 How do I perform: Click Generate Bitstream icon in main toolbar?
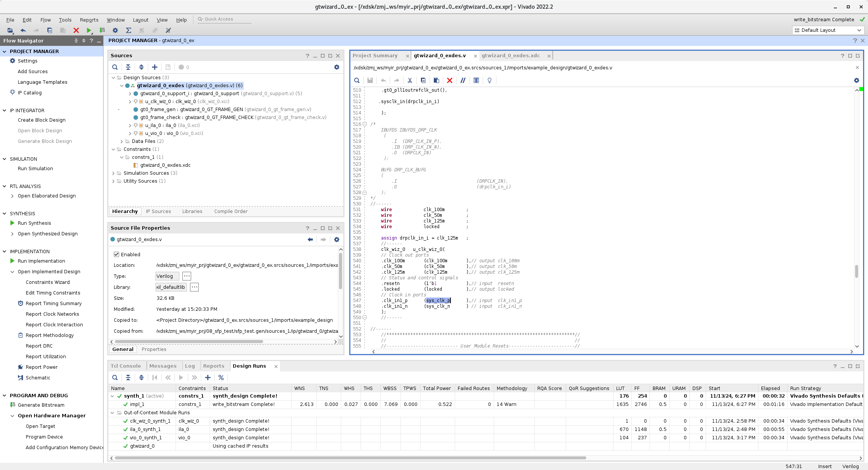[102, 30]
